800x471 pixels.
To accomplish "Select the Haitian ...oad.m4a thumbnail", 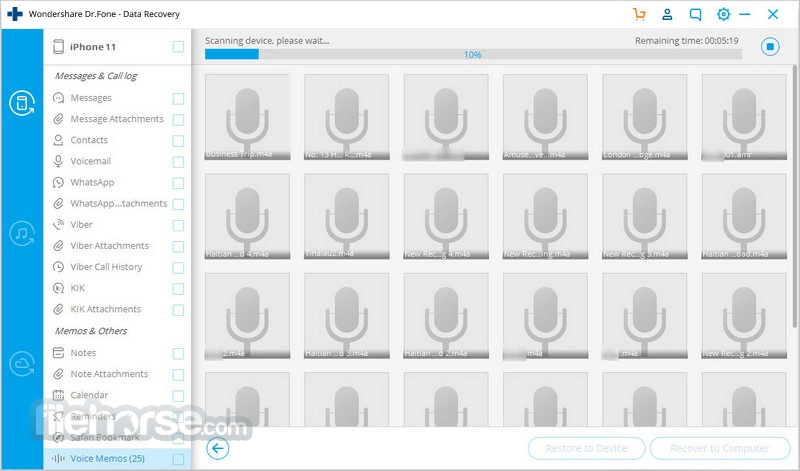I will click(744, 216).
